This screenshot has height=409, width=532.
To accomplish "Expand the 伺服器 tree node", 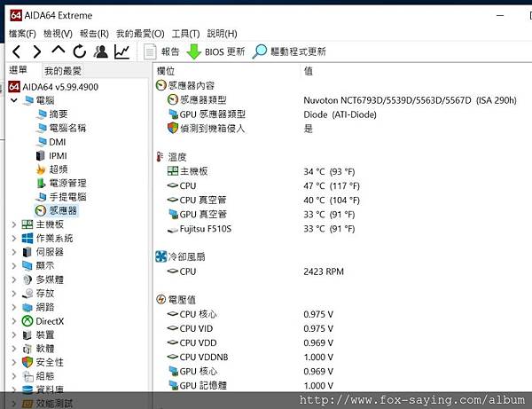I will [14, 252].
